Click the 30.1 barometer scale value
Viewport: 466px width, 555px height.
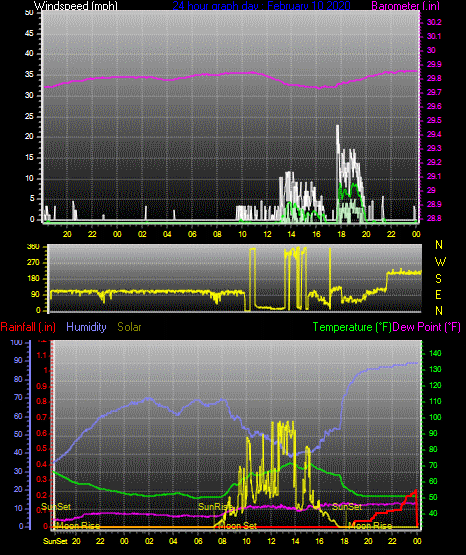[x=434, y=36]
